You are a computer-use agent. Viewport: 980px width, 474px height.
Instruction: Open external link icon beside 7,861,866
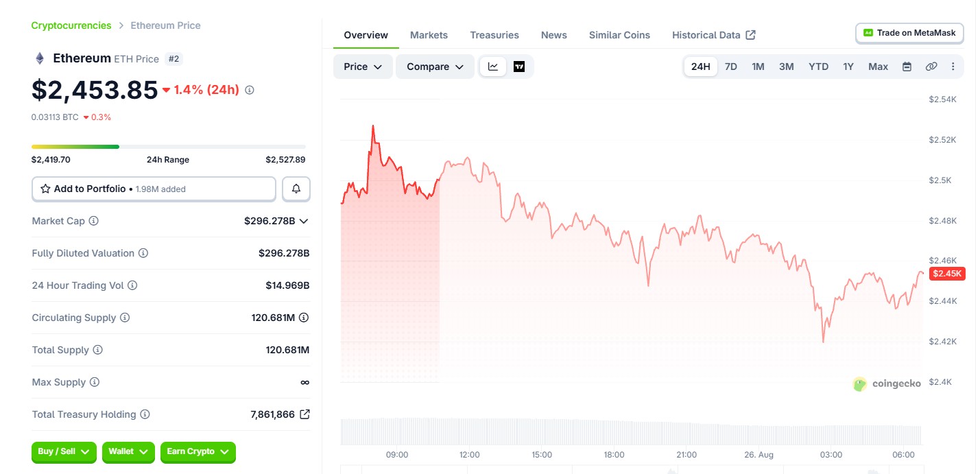tap(305, 414)
